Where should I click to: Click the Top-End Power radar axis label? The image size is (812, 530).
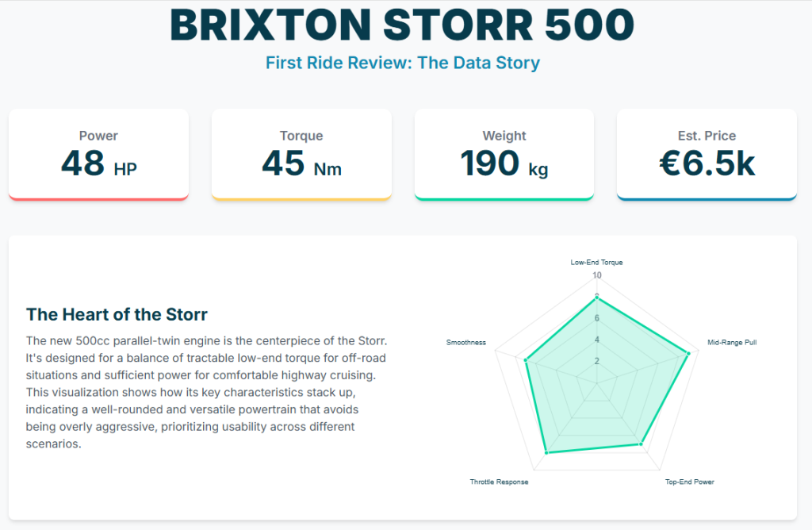690,482
